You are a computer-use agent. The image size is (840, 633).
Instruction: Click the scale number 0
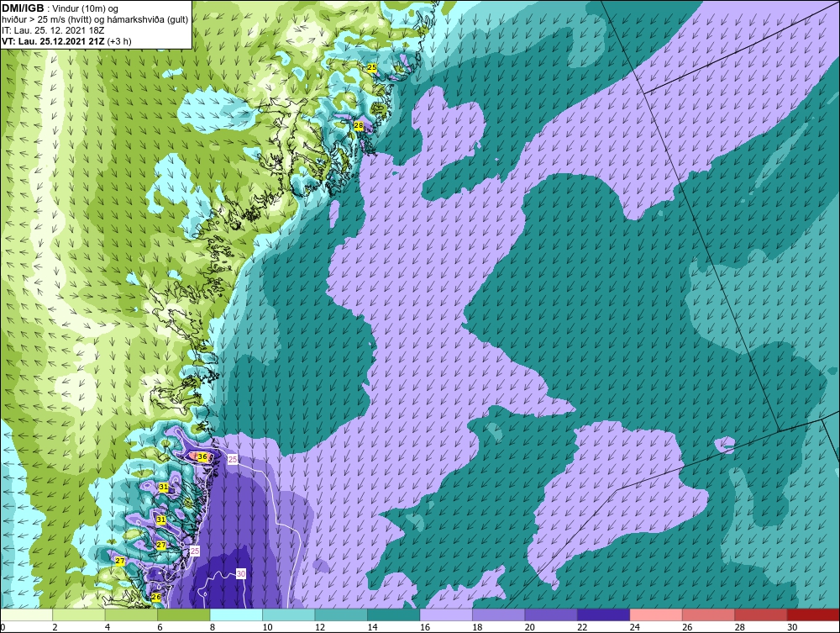click(x=3, y=627)
